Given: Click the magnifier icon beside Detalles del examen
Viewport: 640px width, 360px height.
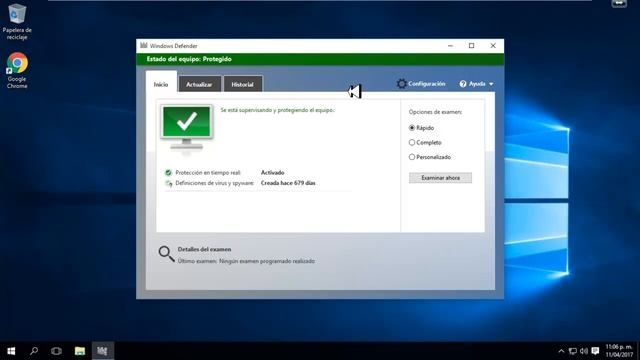Looking at the screenshot, I should 167,253.
